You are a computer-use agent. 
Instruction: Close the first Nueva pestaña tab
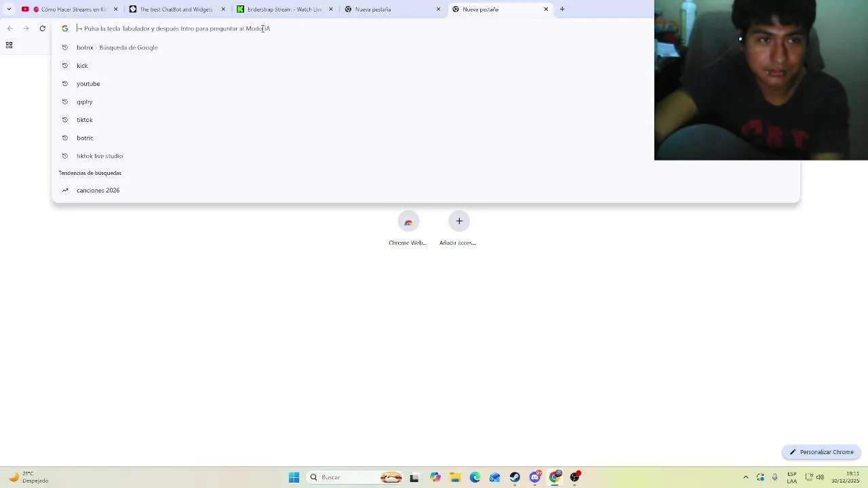[x=438, y=9]
